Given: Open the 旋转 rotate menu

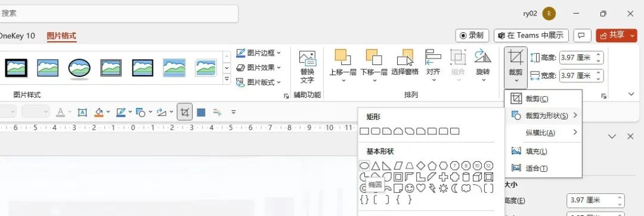Looking at the screenshot, I should [x=483, y=66].
